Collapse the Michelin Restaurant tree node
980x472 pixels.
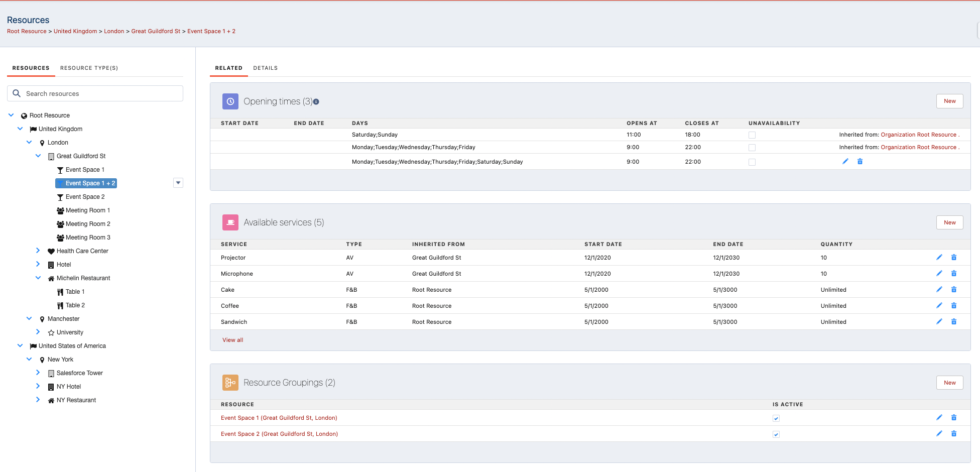(x=38, y=278)
